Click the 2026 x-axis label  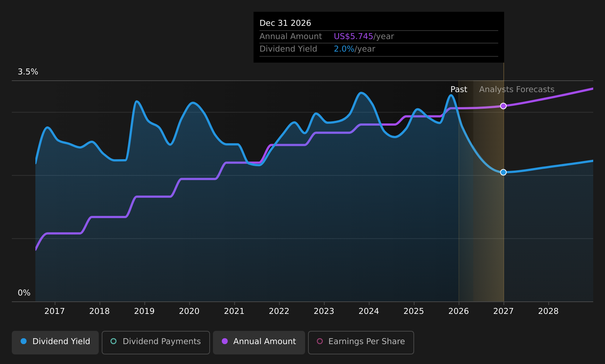pos(459,311)
